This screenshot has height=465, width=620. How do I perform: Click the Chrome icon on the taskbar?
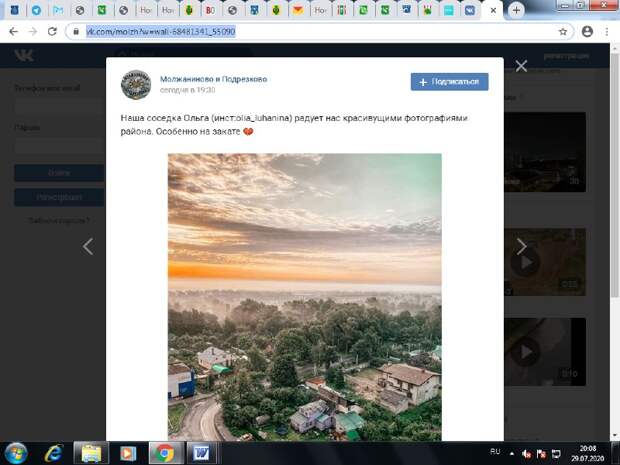[166, 453]
